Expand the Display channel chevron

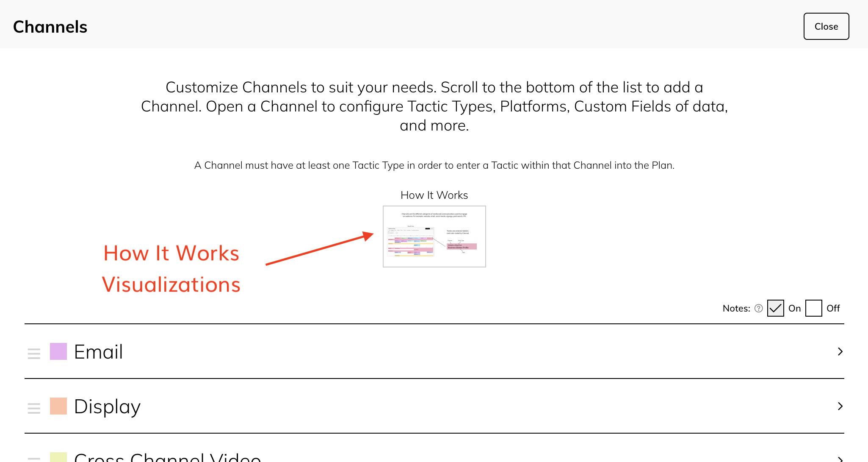(x=840, y=406)
